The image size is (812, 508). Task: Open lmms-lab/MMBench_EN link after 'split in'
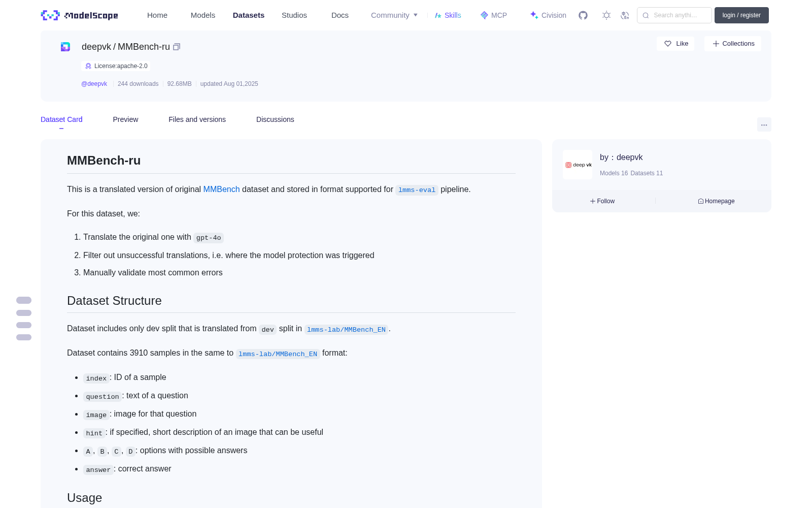(346, 329)
